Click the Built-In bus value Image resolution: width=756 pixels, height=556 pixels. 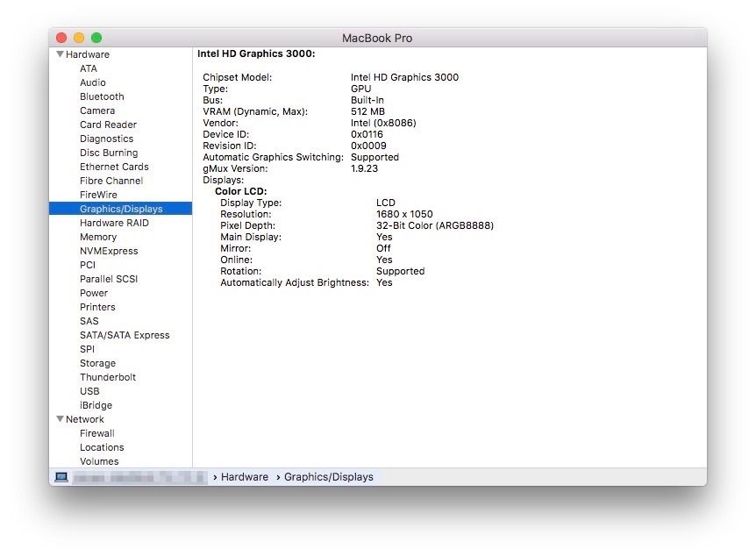click(367, 100)
